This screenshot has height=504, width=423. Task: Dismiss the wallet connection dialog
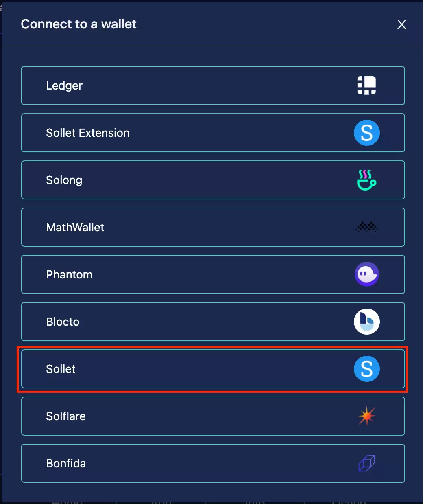(401, 24)
